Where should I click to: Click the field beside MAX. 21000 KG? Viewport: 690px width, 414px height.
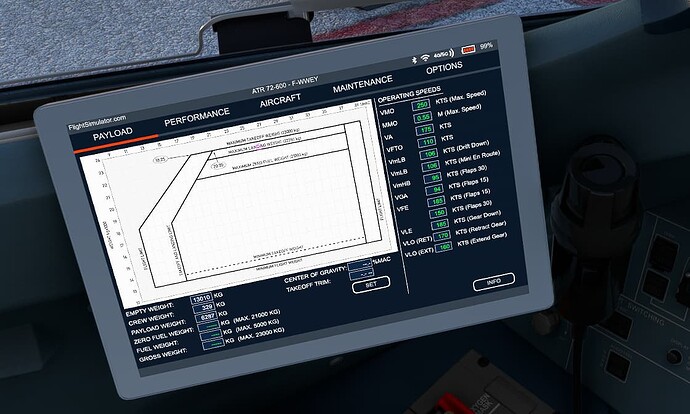[209, 326]
